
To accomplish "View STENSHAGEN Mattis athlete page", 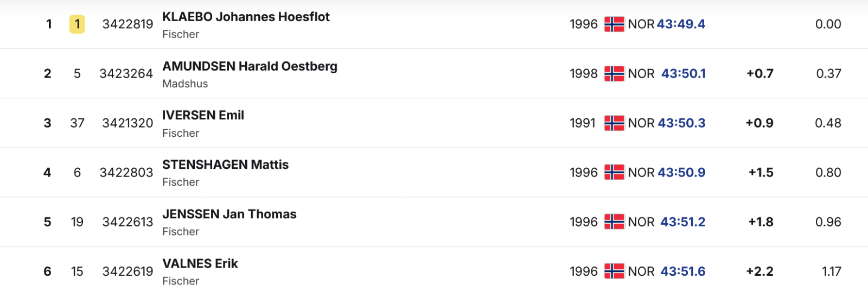I will 225,165.
